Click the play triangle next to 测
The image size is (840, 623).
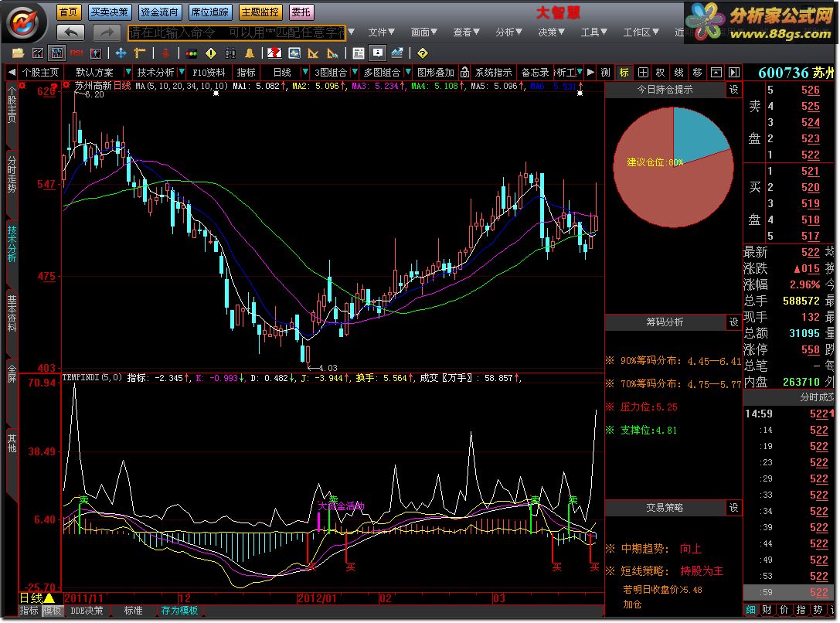point(590,72)
